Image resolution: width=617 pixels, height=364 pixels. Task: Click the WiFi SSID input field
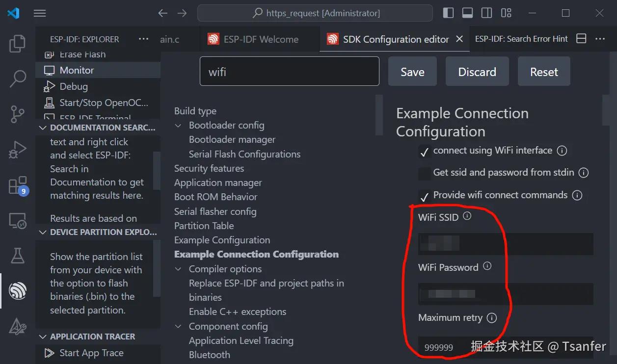506,244
